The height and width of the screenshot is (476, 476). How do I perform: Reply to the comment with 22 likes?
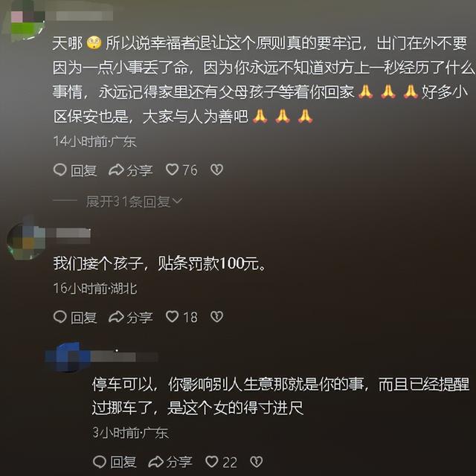point(115,462)
